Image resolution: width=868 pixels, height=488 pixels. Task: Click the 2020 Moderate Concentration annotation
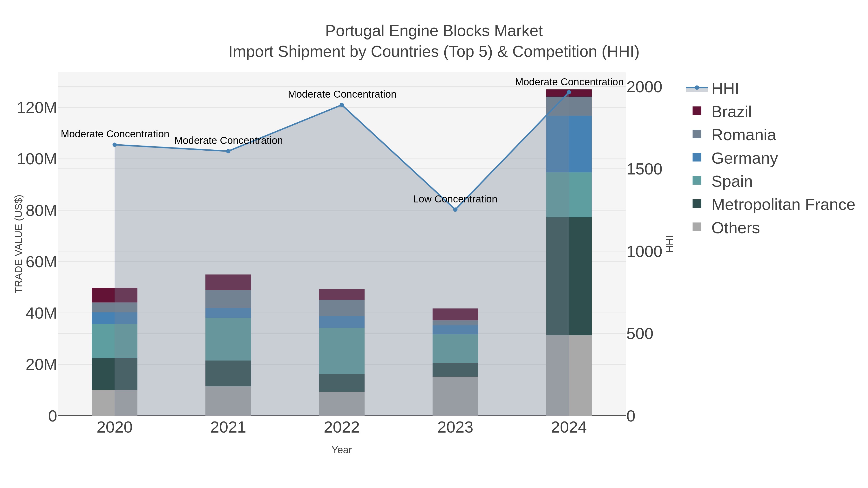(x=115, y=134)
